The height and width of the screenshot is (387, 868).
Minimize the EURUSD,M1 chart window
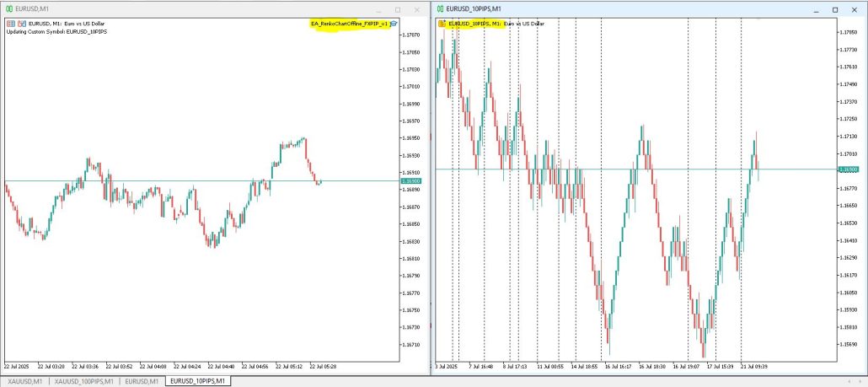click(375, 8)
